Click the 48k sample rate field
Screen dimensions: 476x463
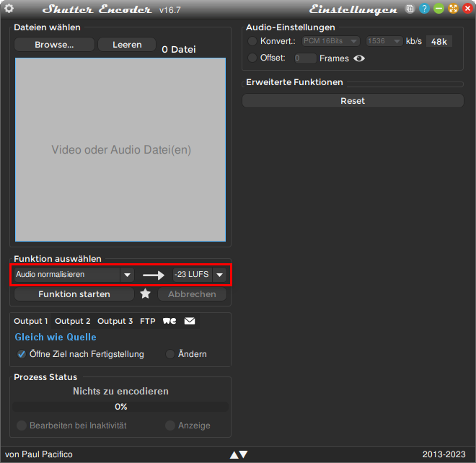point(439,41)
